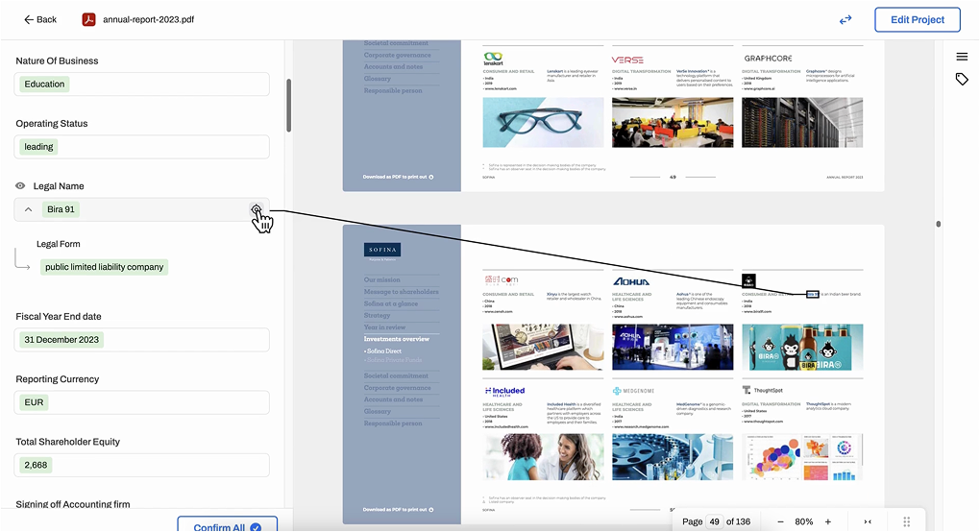Open 'Year in review' contents link
980x532 pixels.
[384, 327]
